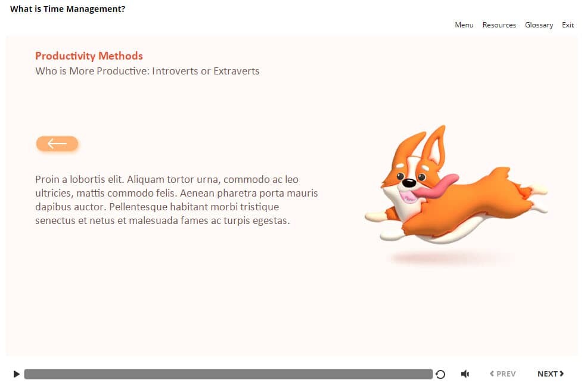
Task: Click the left chevron beside PREV
Action: [x=492, y=374]
